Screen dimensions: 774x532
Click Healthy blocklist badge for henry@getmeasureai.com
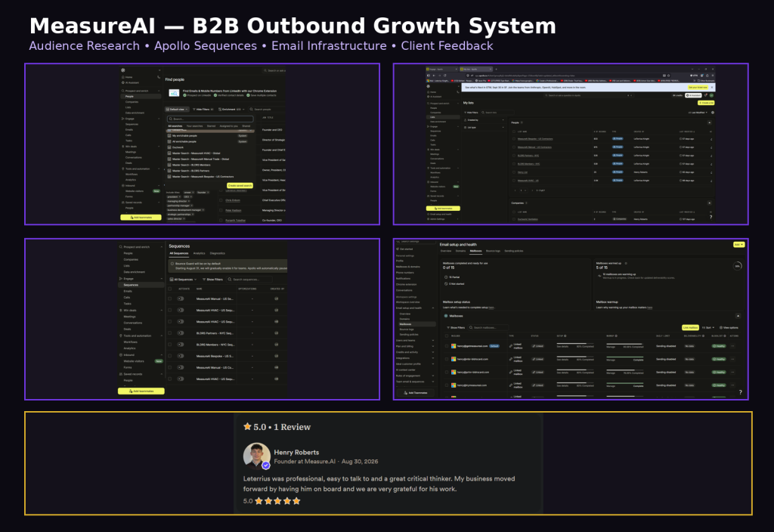coord(719,346)
